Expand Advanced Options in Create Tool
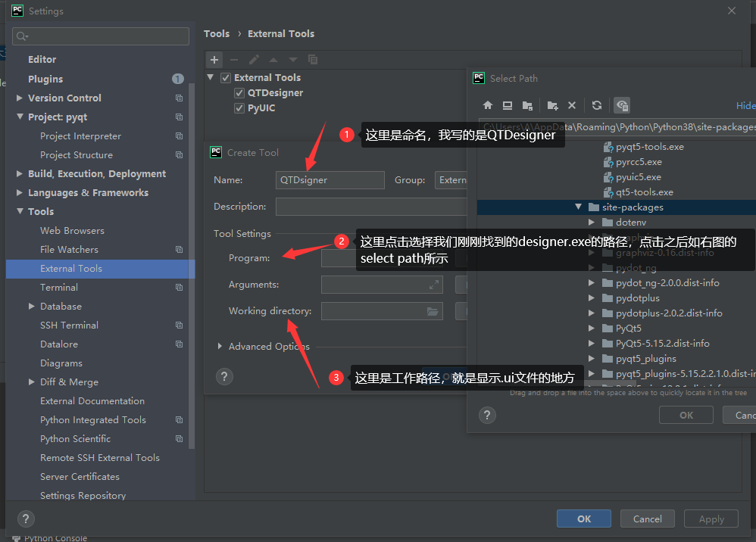 coord(220,346)
